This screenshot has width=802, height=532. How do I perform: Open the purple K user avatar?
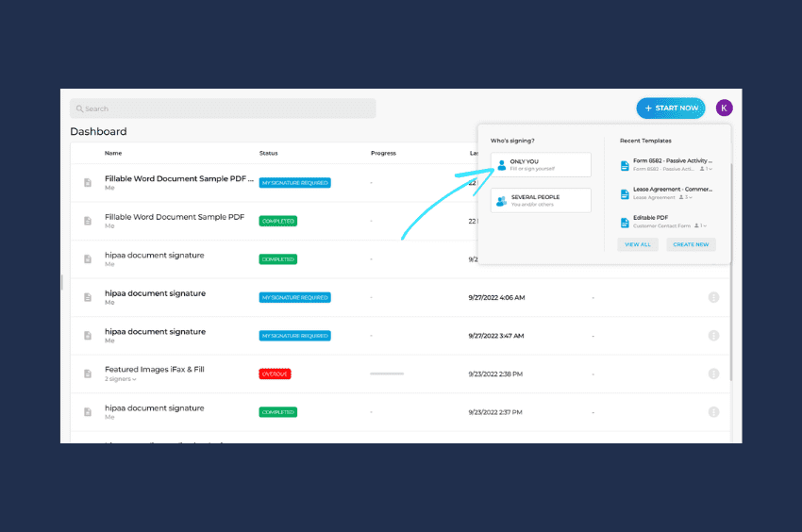click(x=724, y=108)
